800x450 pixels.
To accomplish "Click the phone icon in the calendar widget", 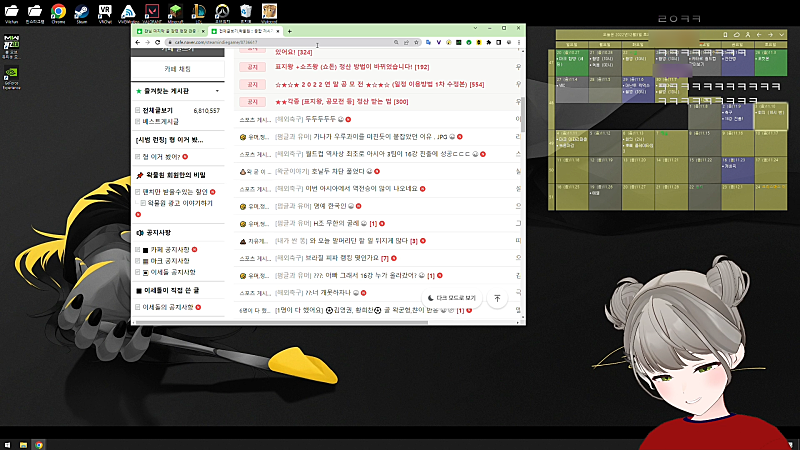I will point(725,35).
